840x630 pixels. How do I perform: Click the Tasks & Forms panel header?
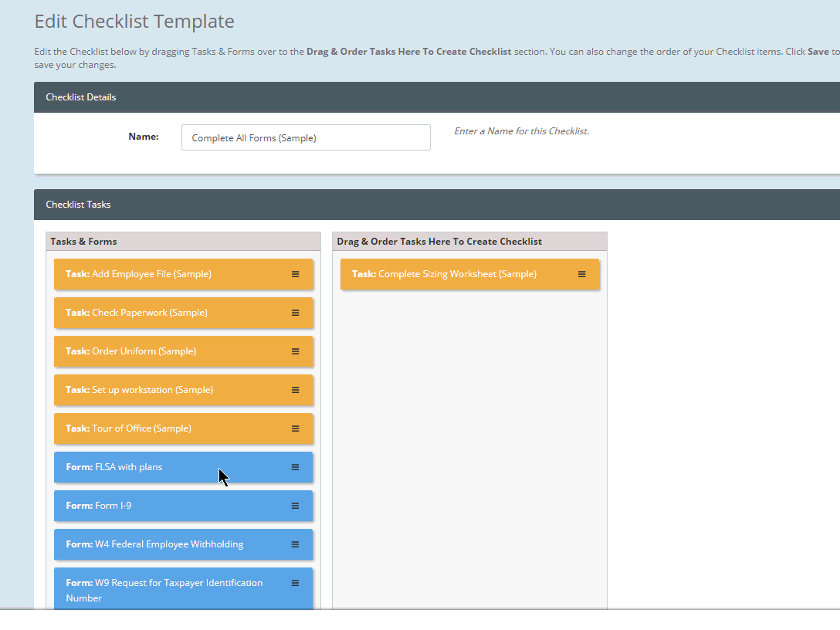pos(83,241)
